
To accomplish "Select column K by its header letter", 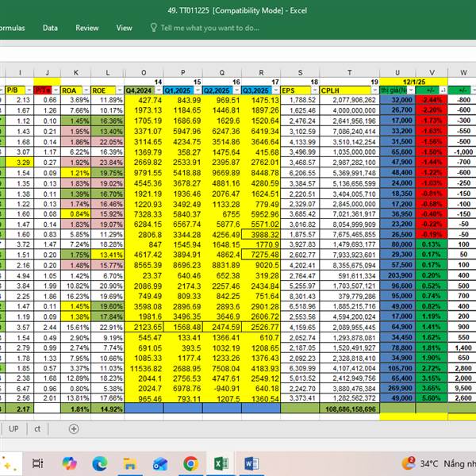I will (75, 73).
